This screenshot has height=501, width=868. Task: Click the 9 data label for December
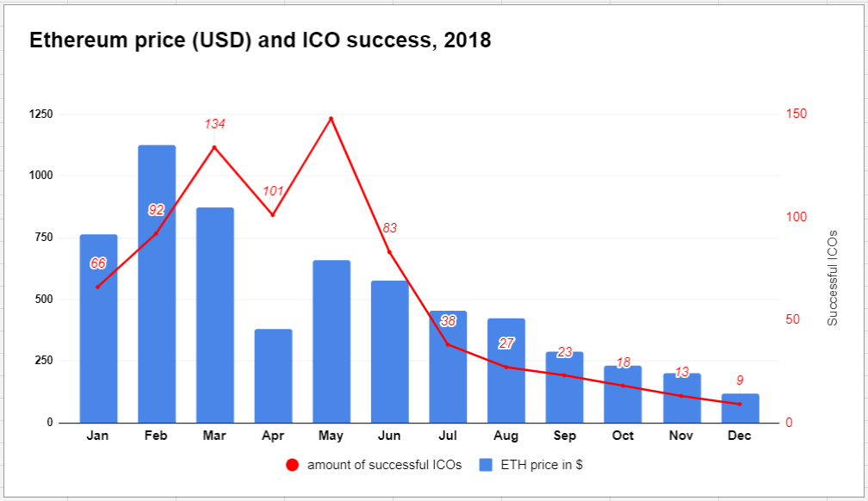[x=740, y=380]
